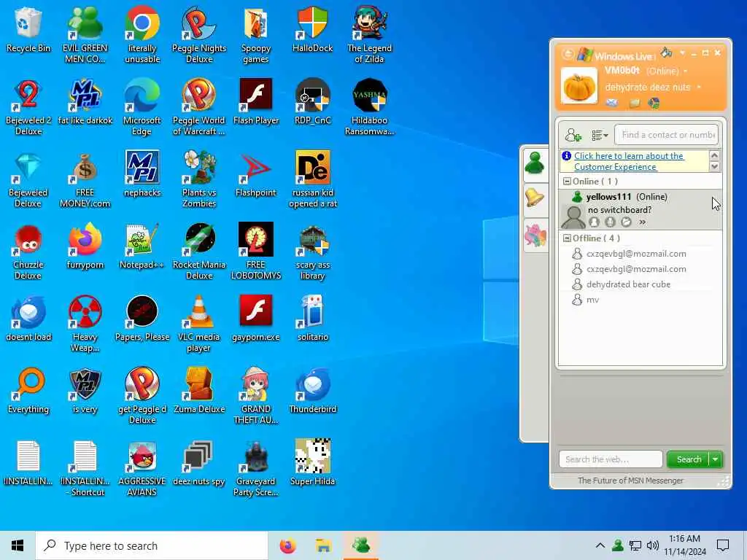Open the Windows Start button
747x560 pixels.
(x=18, y=545)
